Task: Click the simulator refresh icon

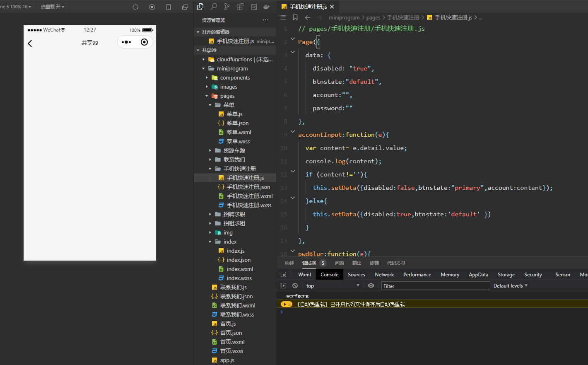Action: [x=135, y=7]
